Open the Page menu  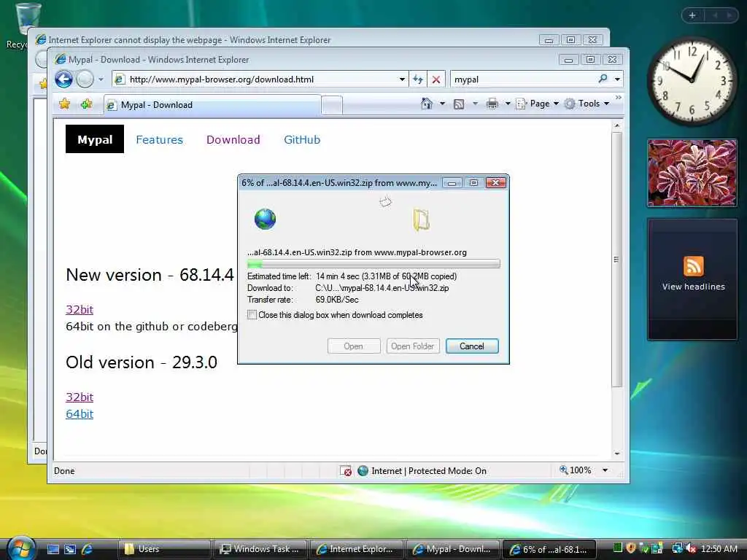point(538,104)
